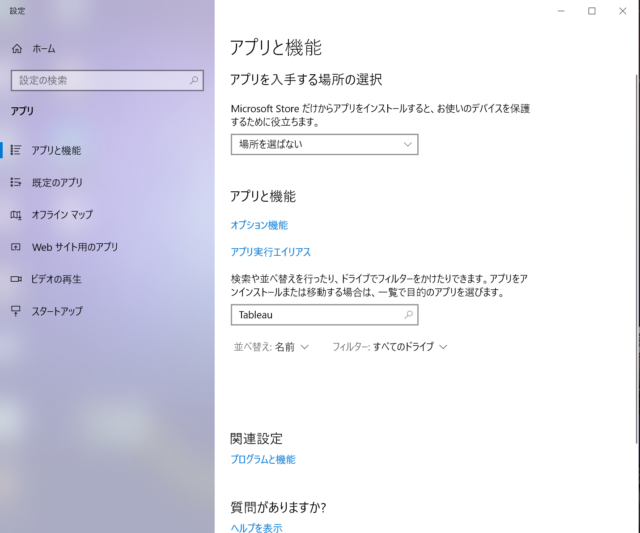Click the 設定 window title text
Screen dimensions: 640x533
tap(18, 11)
